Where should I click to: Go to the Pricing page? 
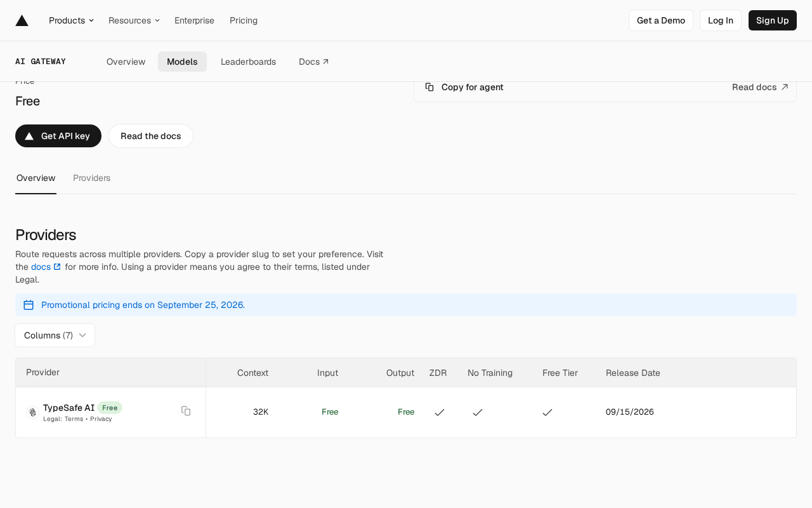coord(244,20)
